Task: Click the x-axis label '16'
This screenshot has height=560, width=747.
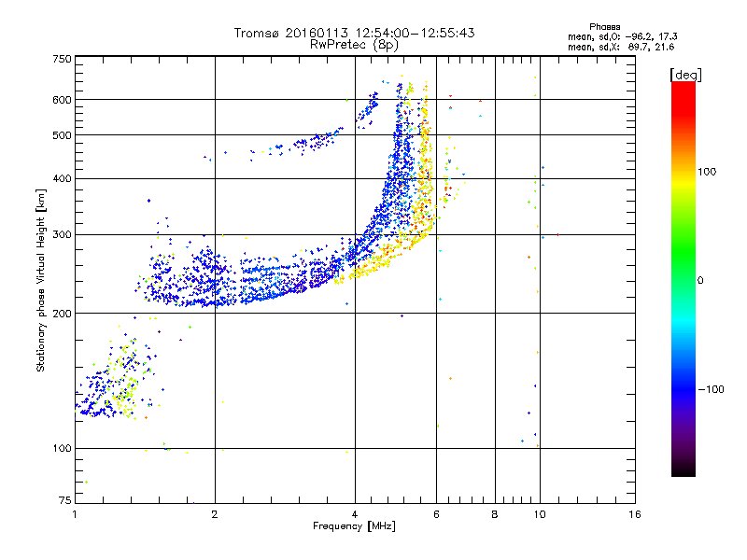Action: coord(635,514)
